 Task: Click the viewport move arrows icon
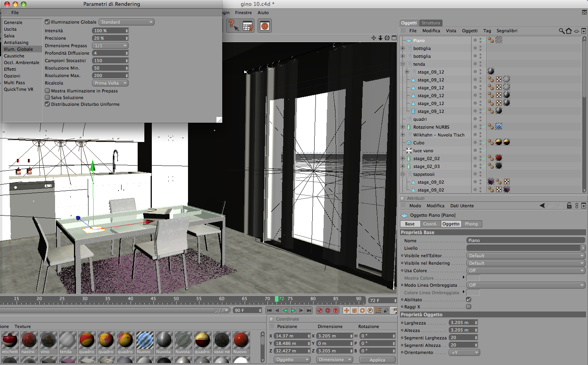point(374,38)
